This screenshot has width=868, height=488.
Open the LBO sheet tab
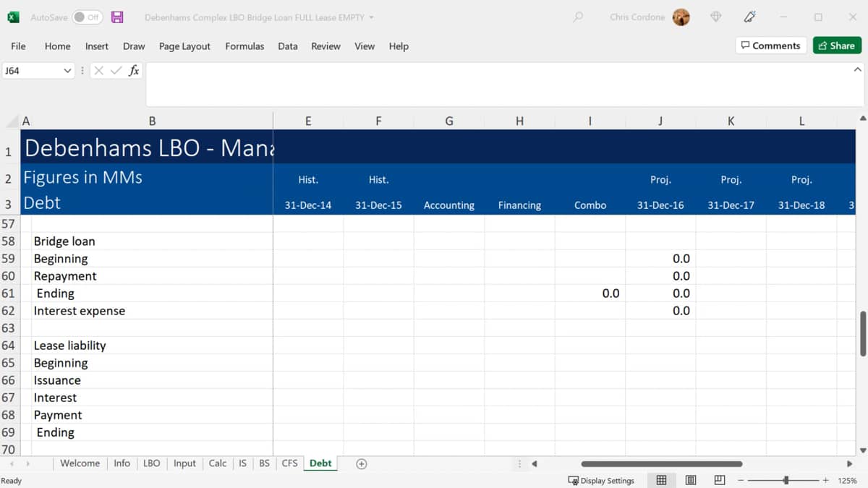point(151,463)
